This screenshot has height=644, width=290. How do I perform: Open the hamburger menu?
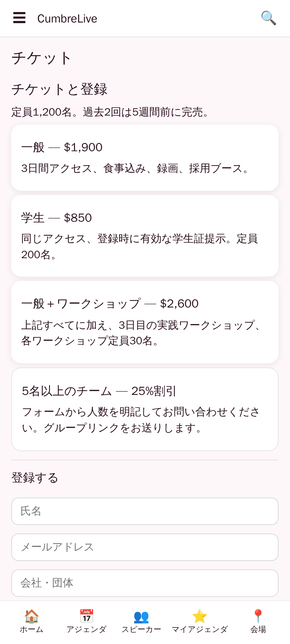19,18
